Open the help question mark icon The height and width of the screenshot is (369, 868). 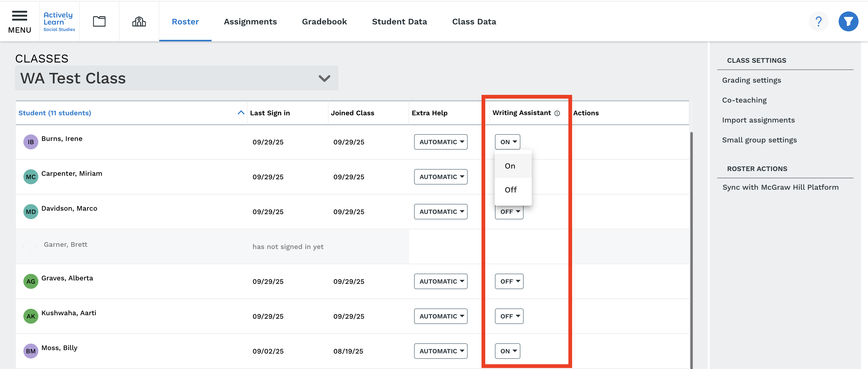coord(818,22)
